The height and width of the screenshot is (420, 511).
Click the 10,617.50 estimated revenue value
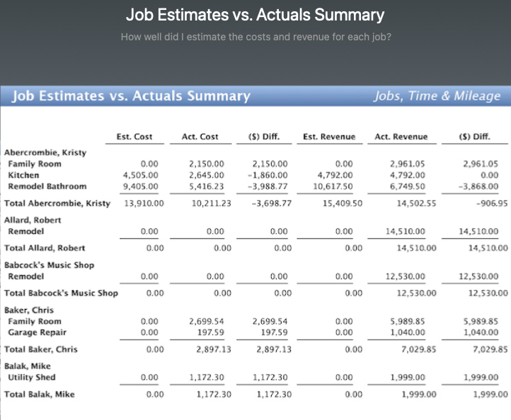click(333, 186)
